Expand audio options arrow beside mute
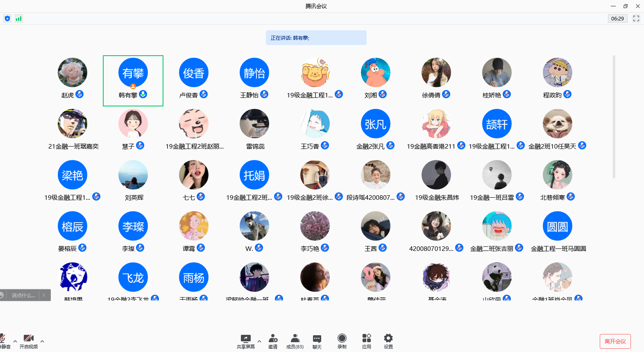 click(15, 341)
